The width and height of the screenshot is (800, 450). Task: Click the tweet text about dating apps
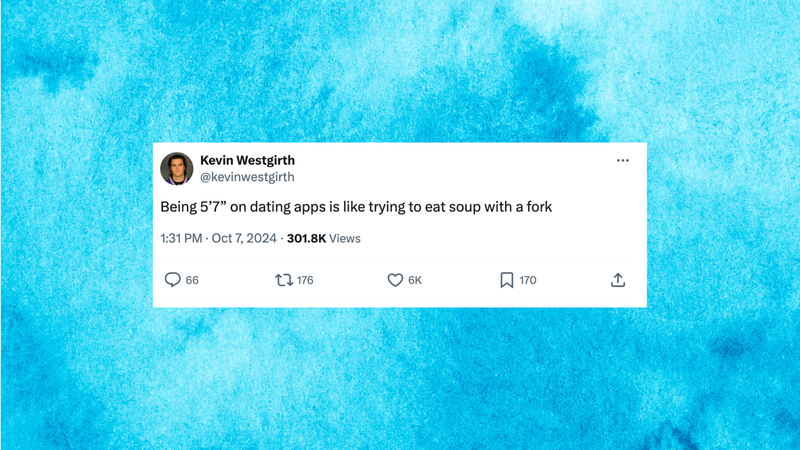(356, 207)
